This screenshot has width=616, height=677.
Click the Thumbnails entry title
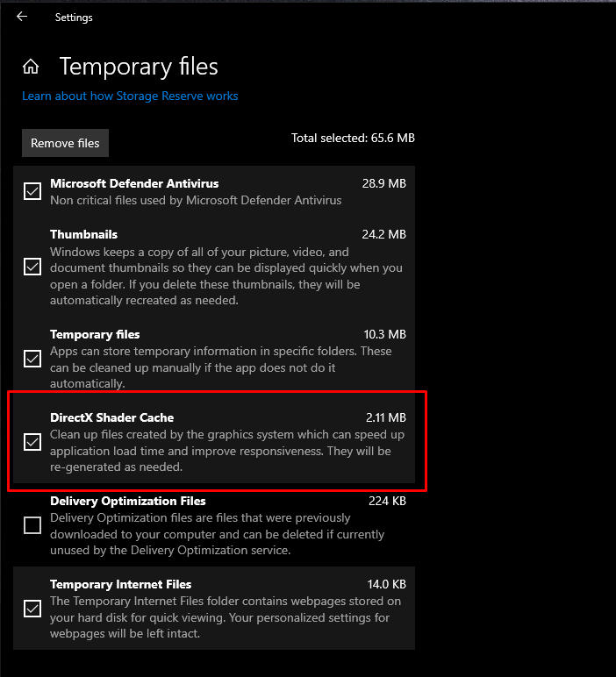tap(83, 234)
